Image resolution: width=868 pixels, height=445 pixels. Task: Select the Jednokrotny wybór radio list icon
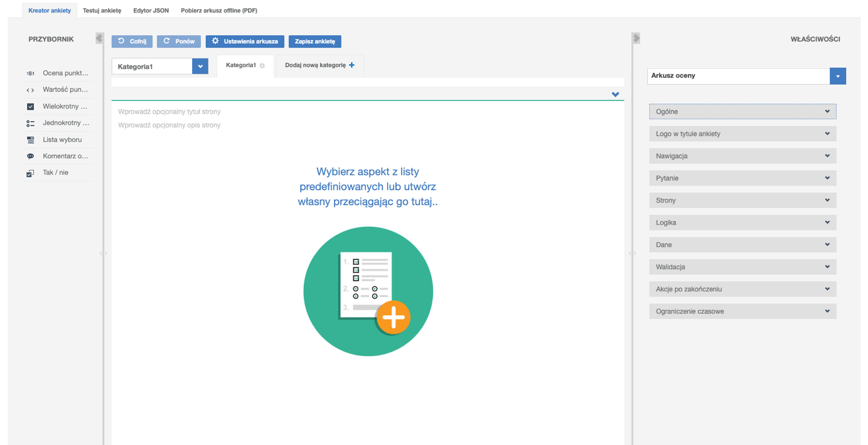(x=30, y=123)
